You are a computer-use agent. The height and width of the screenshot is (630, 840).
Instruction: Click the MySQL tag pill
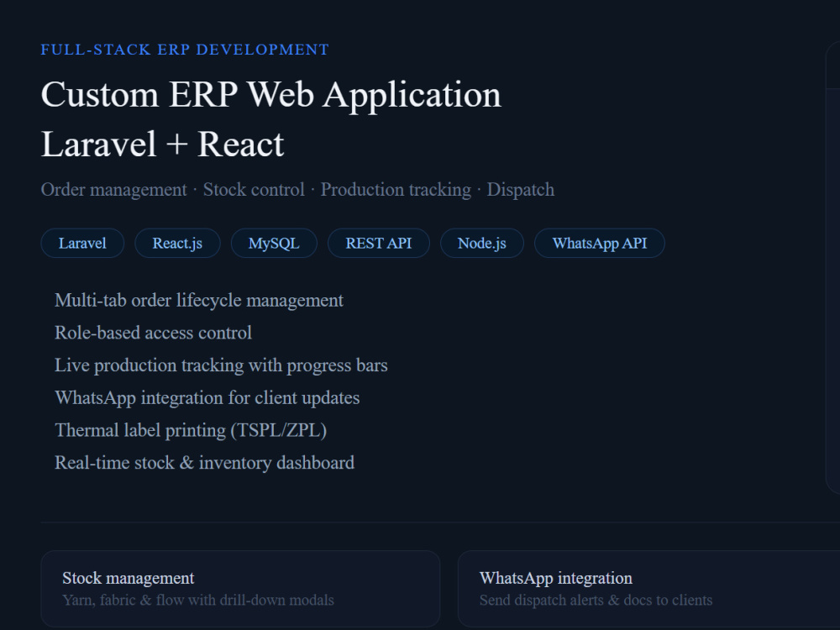(x=274, y=244)
